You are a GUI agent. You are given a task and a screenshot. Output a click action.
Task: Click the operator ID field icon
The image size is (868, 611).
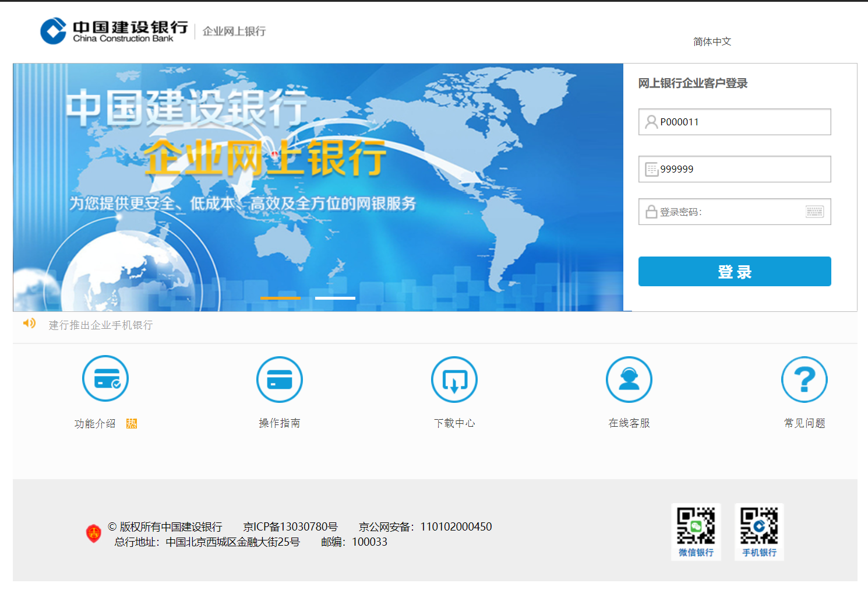point(651,169)
